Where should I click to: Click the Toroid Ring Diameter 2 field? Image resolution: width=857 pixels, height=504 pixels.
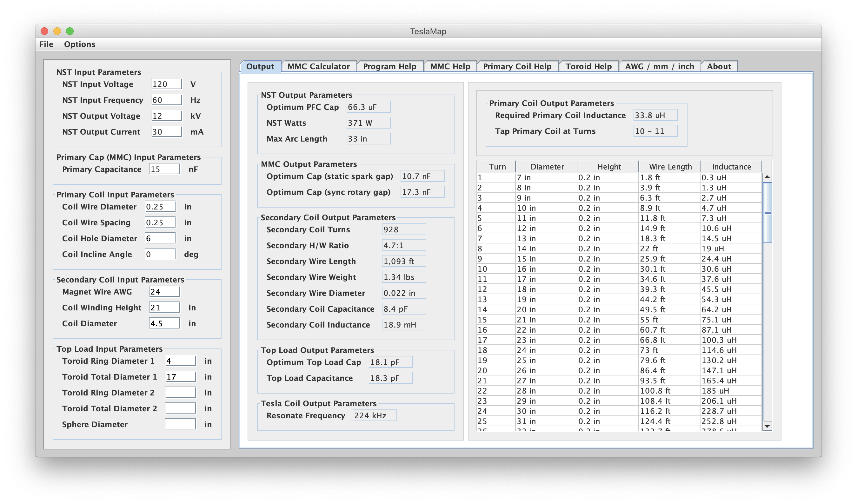(x=181, y=392)
